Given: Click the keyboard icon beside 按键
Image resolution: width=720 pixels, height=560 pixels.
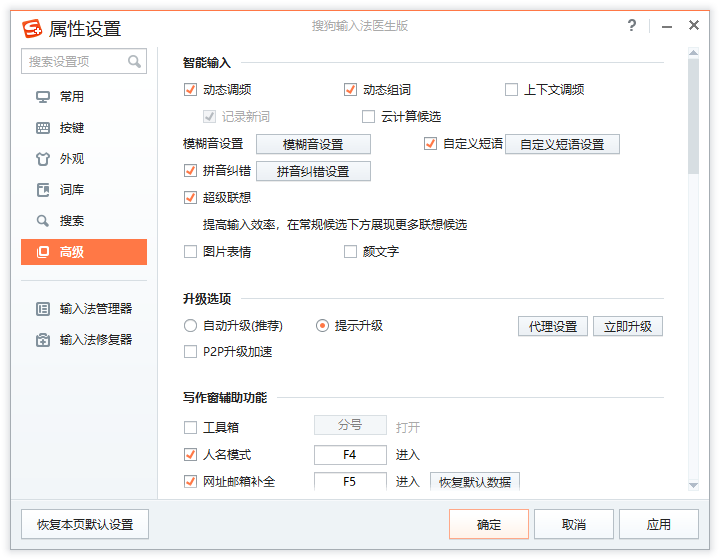Looking at the screenshot, I should [43, 128].
